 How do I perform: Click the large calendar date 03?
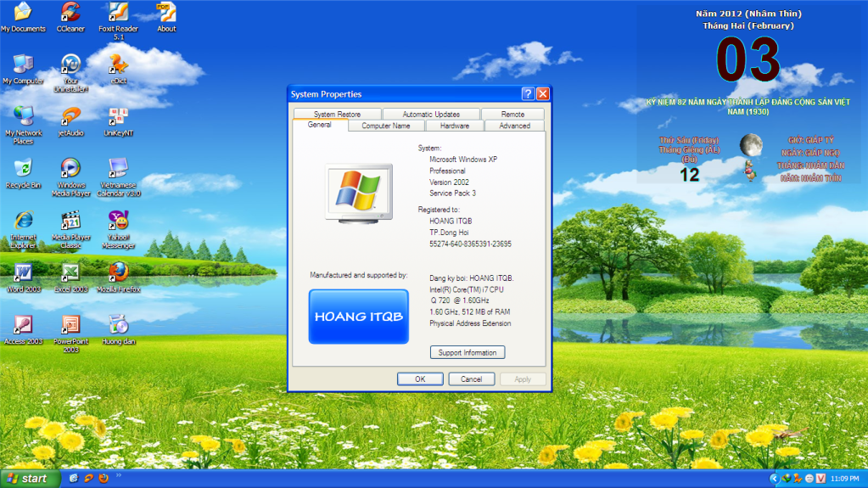(748, 59)
